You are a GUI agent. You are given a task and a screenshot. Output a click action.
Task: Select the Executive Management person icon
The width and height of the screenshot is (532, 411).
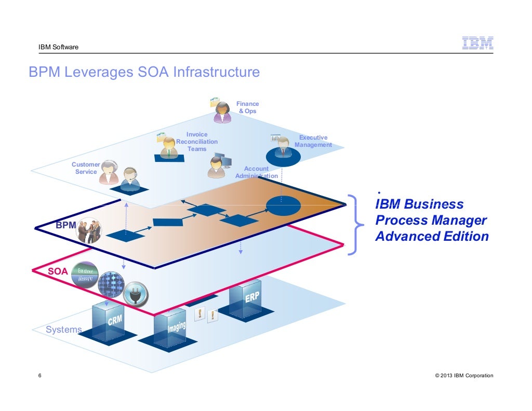283,147
